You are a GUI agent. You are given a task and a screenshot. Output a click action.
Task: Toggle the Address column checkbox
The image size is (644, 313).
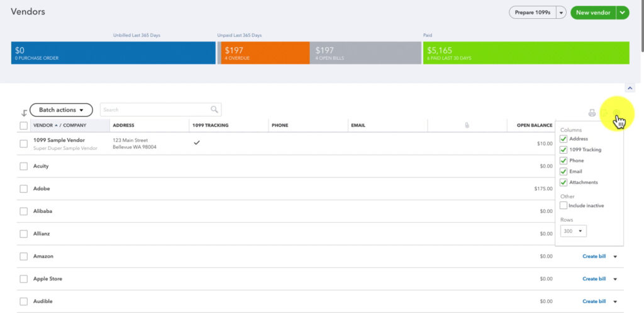pyautogui.click(x=563, y=139)
